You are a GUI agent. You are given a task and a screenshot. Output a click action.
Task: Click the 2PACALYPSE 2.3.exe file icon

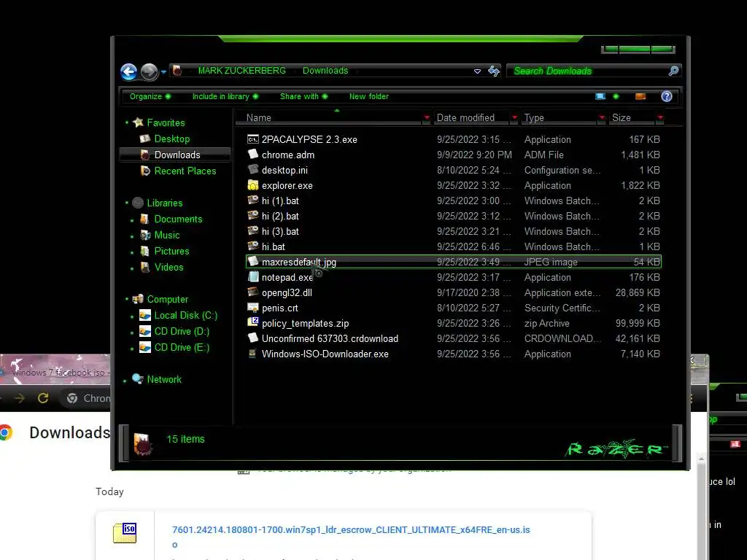pyautogui.click(x=253, y=139)
